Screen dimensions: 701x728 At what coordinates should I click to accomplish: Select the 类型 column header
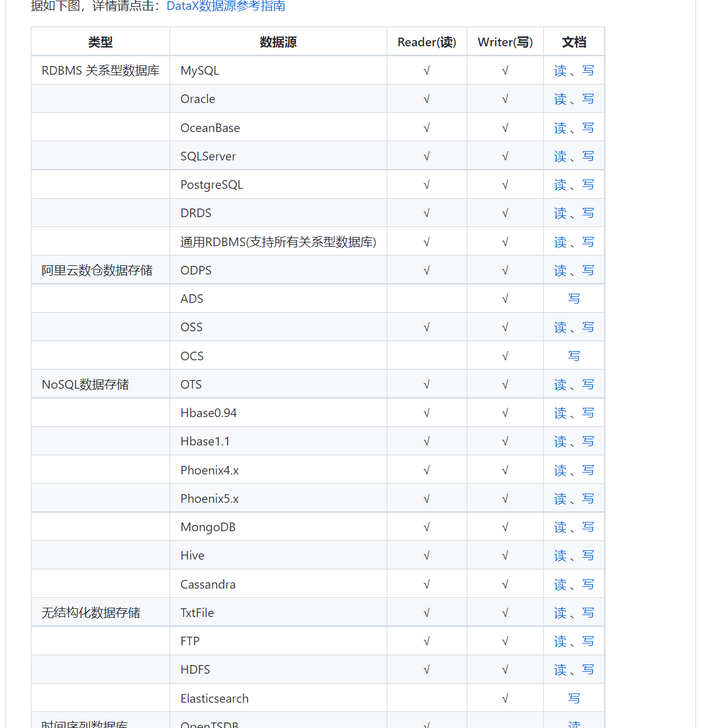pos(100,42)
